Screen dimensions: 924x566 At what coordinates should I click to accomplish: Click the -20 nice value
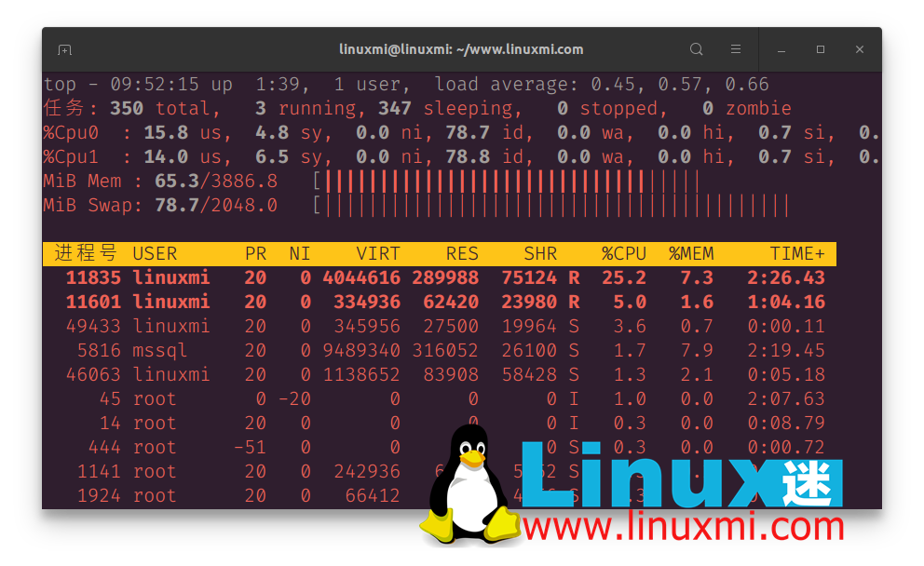(x=294, y=398)
